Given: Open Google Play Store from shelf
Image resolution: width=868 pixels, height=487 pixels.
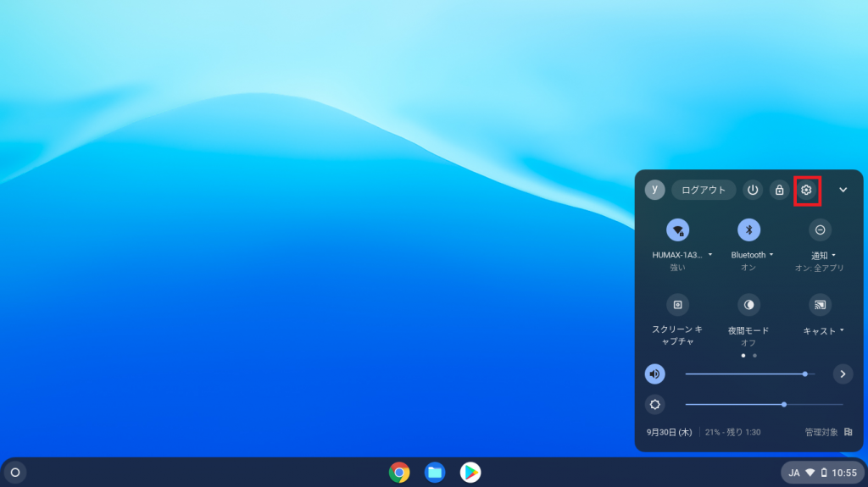Looking at the screenshot, I should click(x=470, y=472).
